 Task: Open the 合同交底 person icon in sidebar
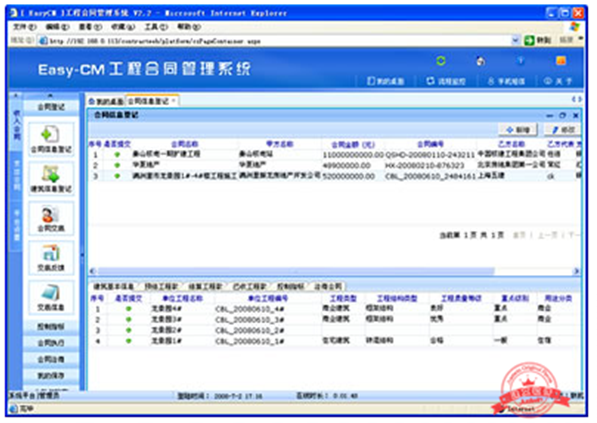tap(51, 219)
